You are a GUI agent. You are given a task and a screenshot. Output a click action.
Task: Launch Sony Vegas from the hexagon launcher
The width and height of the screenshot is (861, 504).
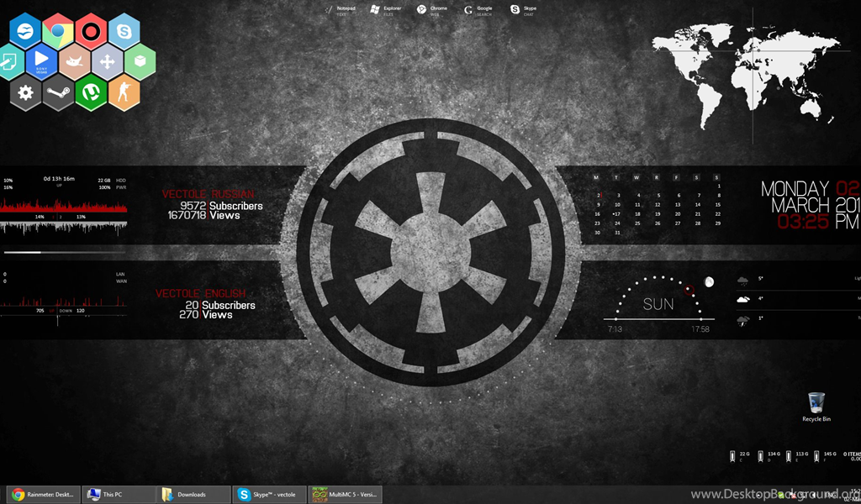[42, 62]
